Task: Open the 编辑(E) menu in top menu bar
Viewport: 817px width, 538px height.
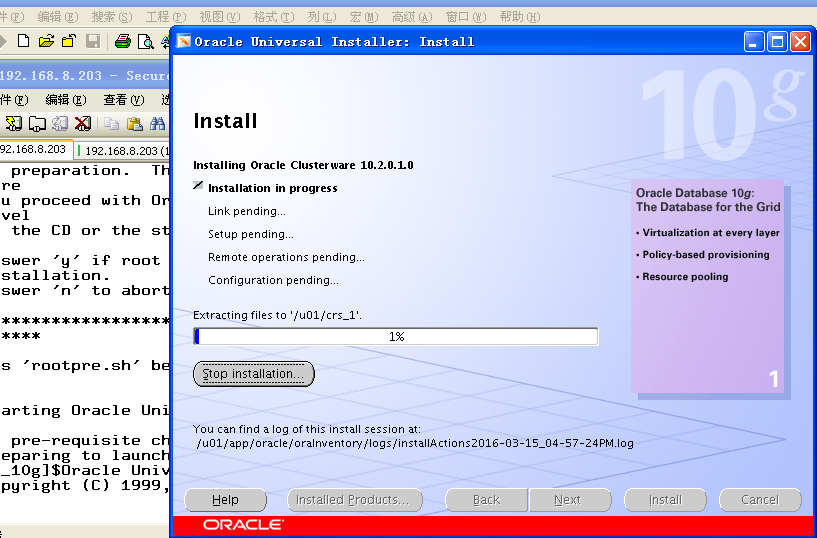Action: [x=57, y=17]
